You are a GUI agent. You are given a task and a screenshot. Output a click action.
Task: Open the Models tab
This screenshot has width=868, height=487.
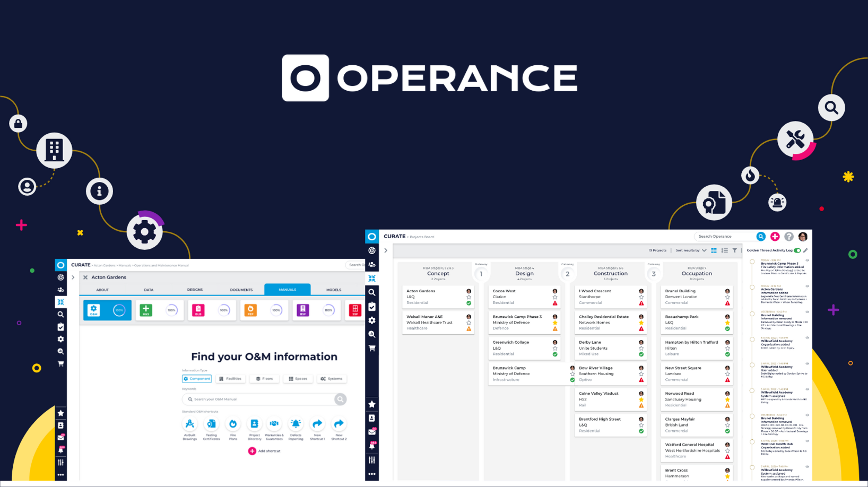(334, 290)
